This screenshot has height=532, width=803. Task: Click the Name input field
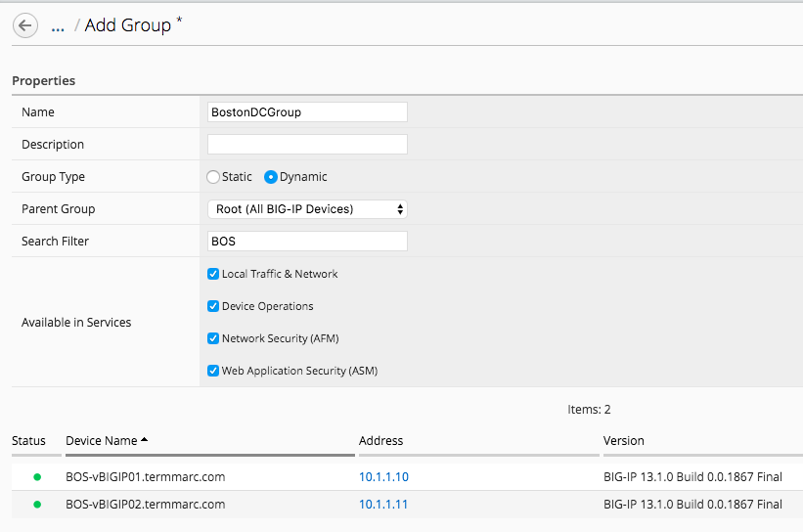(x=307, y=112)
